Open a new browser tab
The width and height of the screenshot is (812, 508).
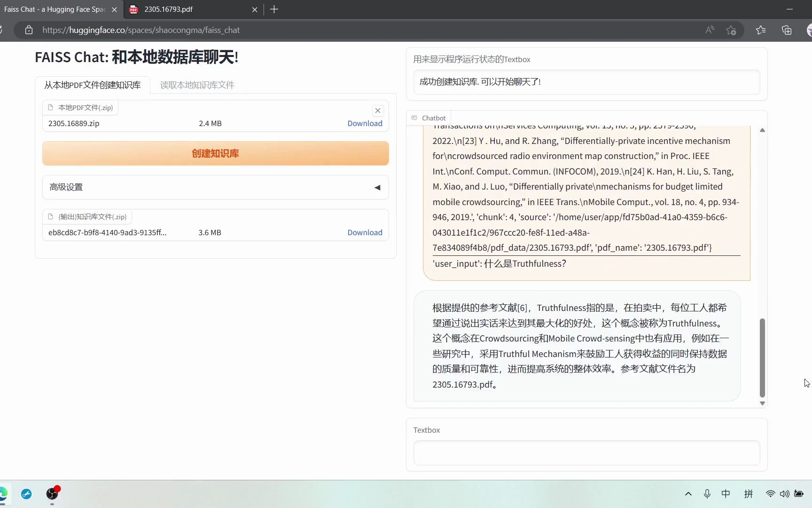coord(274,9)
